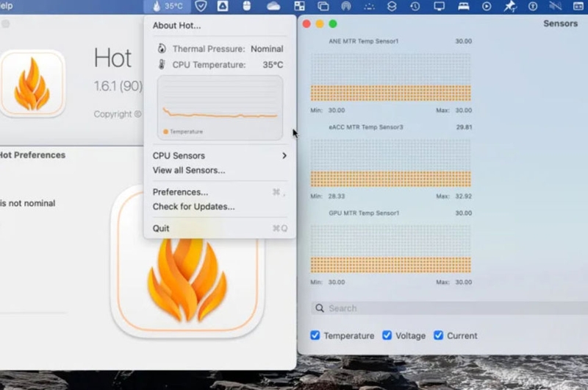Viewport: 588px width, 390px height.
Task: Open the Time Machine clock icon
Action: [415, 6]
